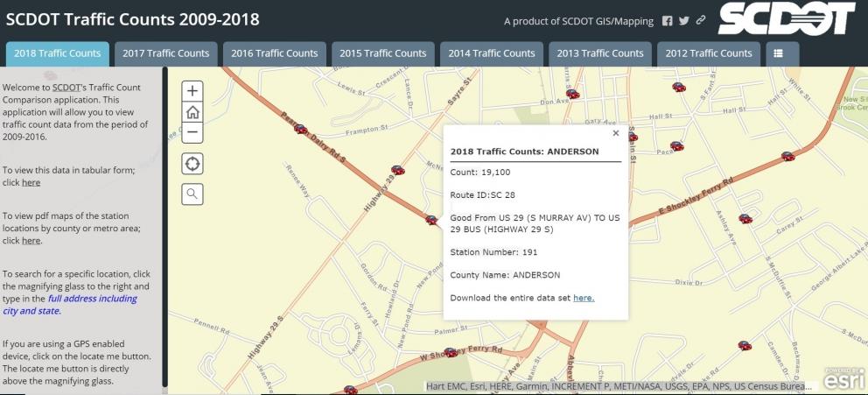Click the SCDOT logo in header
The image size is (868, 395).
[x=787, y=19]
